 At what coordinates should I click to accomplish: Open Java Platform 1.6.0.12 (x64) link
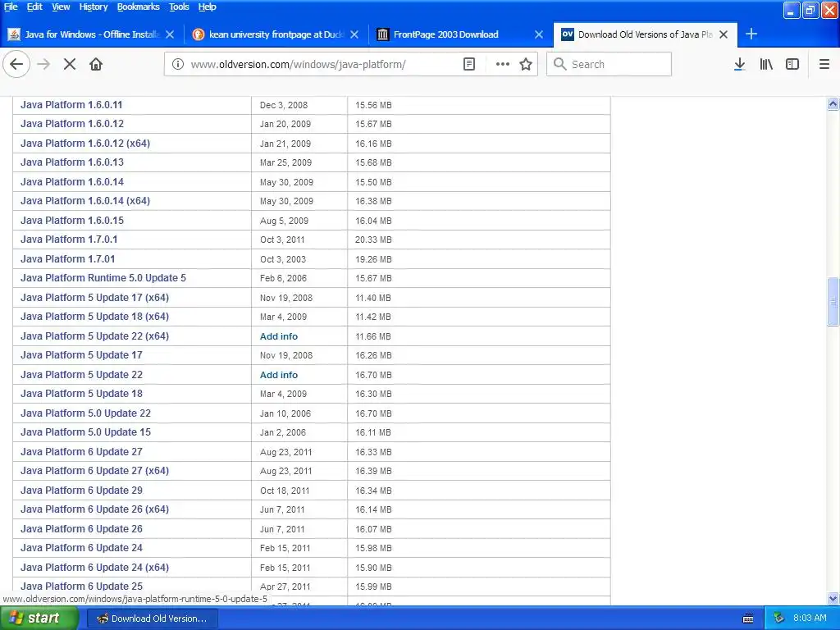[85, 144]
